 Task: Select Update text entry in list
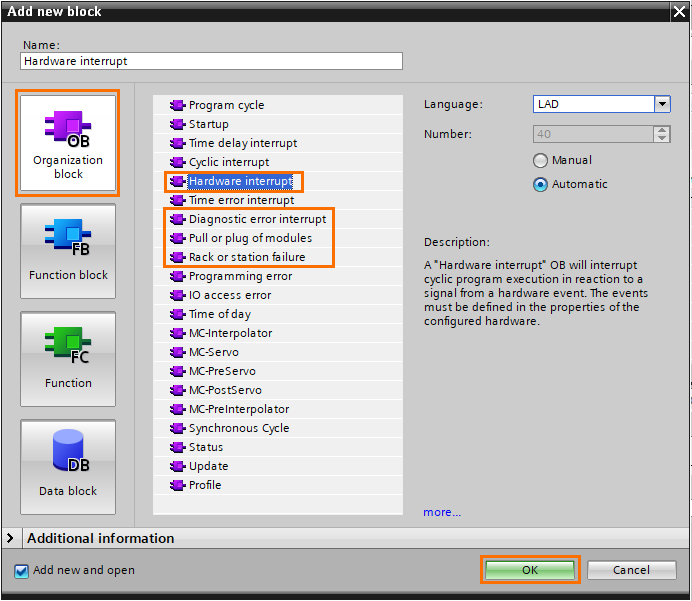[208, 466]
